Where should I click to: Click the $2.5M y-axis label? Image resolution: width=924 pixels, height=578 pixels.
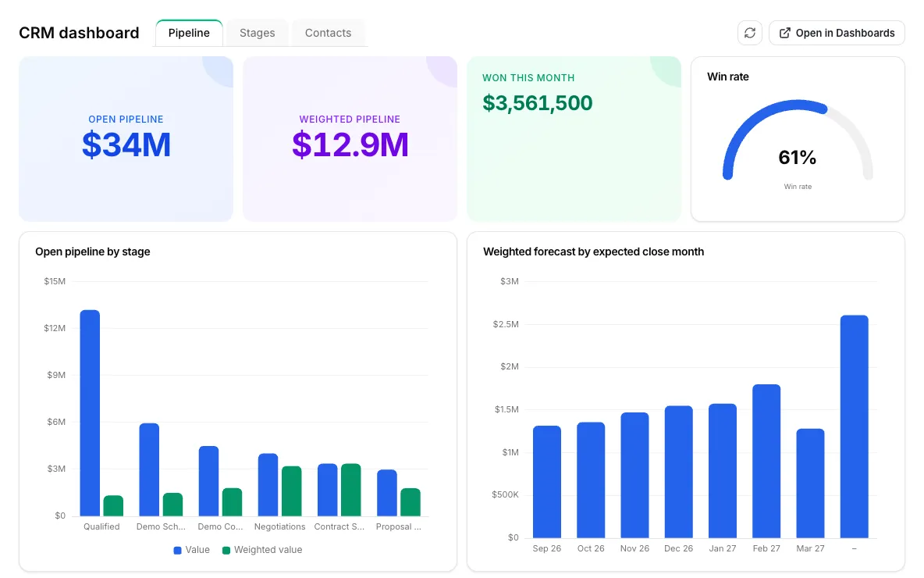[506, 324]
